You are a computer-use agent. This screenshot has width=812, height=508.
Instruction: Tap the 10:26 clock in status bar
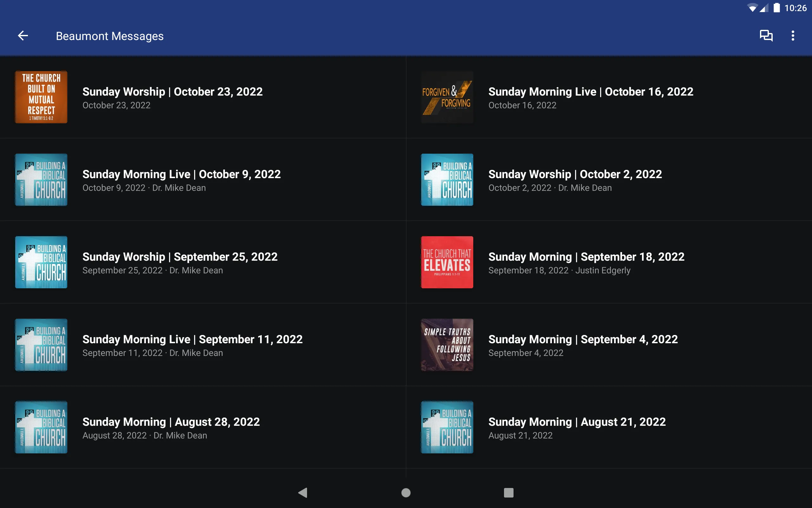coord(795,8)
